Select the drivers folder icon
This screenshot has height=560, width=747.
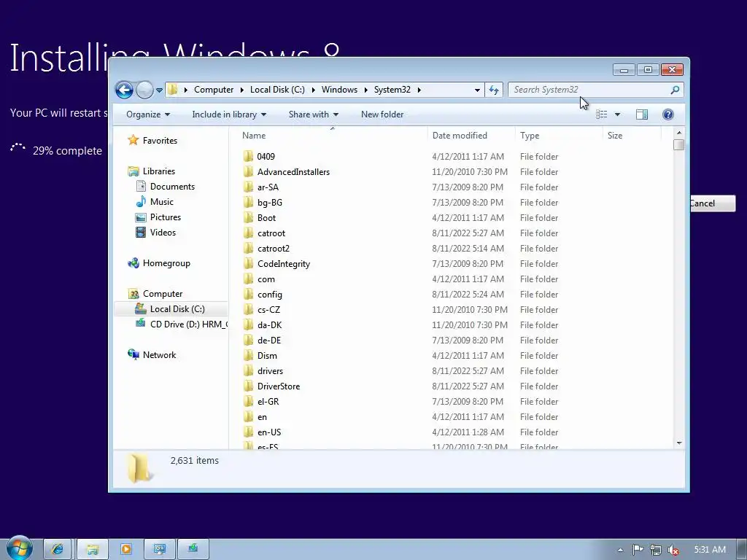pos(248,370)
